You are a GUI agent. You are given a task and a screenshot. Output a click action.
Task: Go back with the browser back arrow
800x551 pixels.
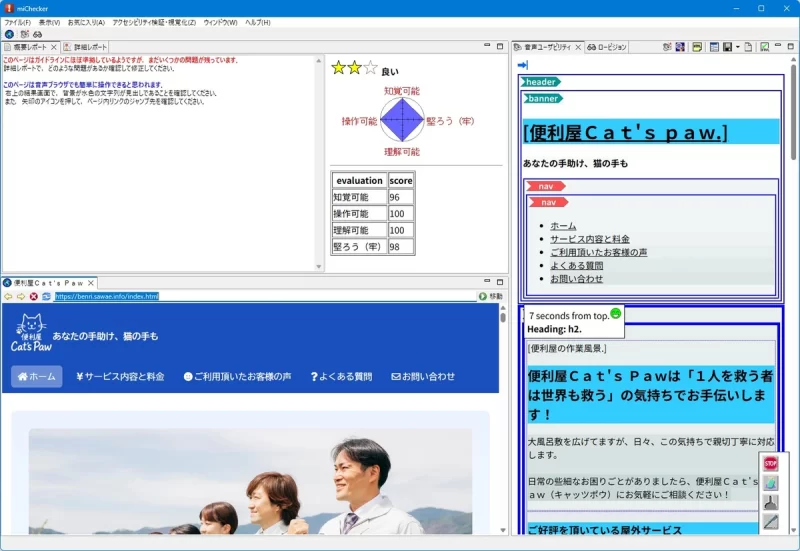[x=8, y=296]
